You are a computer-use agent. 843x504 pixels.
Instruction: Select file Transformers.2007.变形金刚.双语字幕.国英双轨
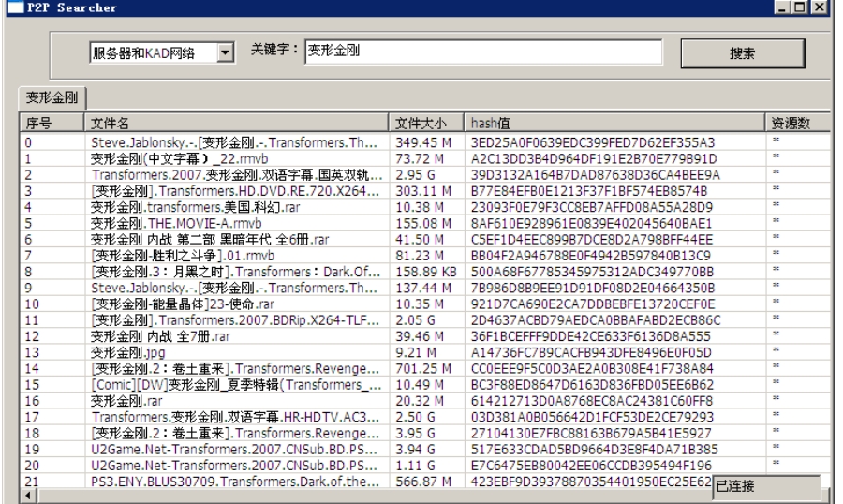click(x=237, y=175)
